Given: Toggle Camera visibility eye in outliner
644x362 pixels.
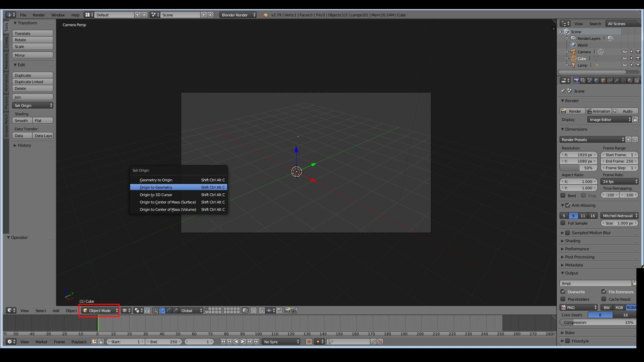Looking at the screenshot, I should click(625, 52).
